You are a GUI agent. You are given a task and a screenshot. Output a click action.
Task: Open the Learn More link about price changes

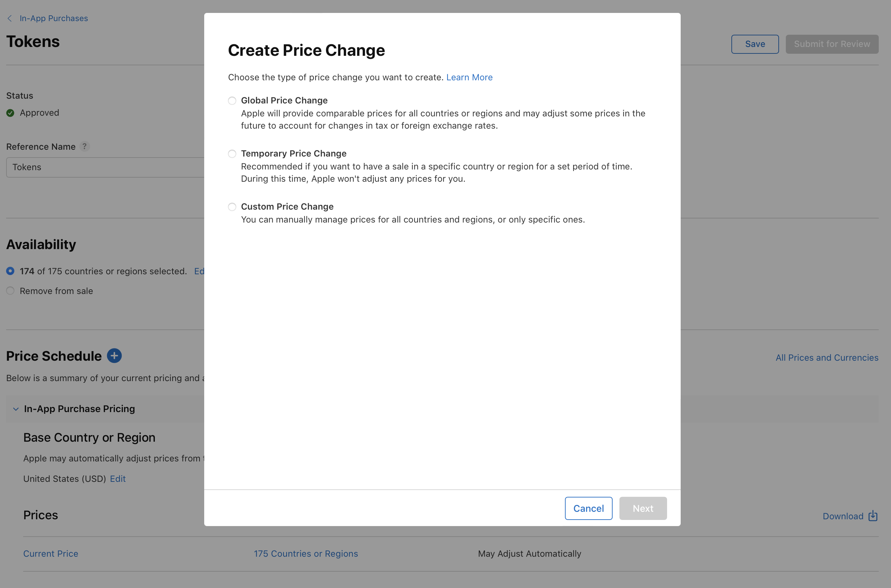coord(469,77)
